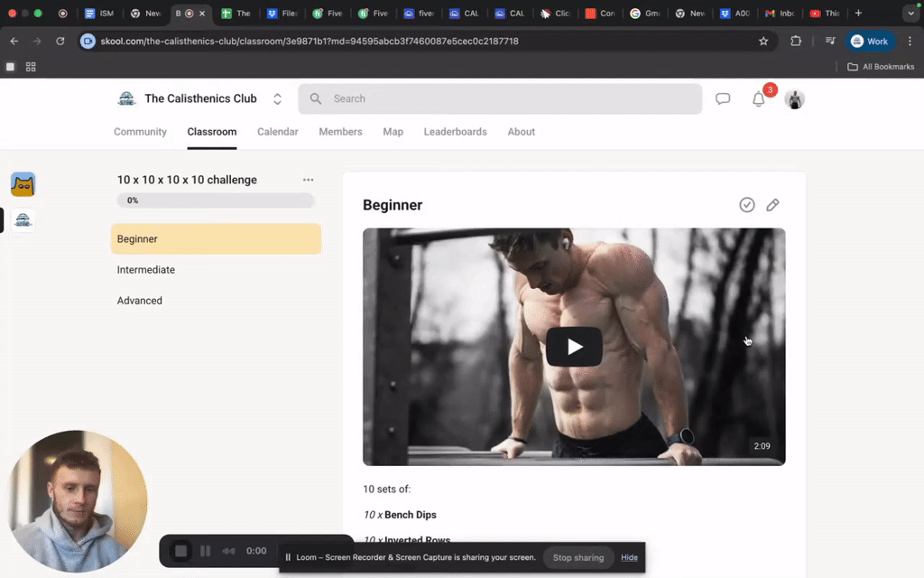The width and height of the screenshot is (924, 578).
Task: Switch to the Files Dropbox tab
Action: 282,13
